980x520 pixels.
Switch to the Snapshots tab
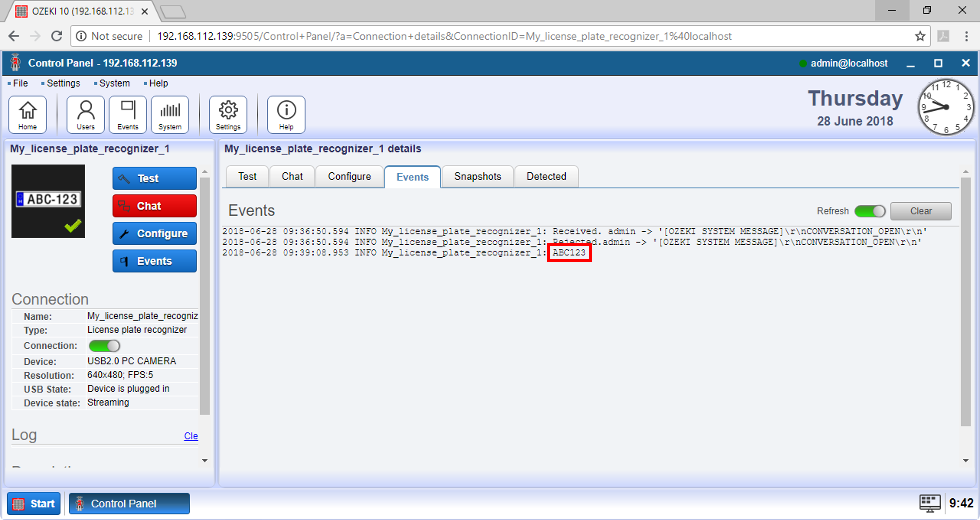click(477, 176)
